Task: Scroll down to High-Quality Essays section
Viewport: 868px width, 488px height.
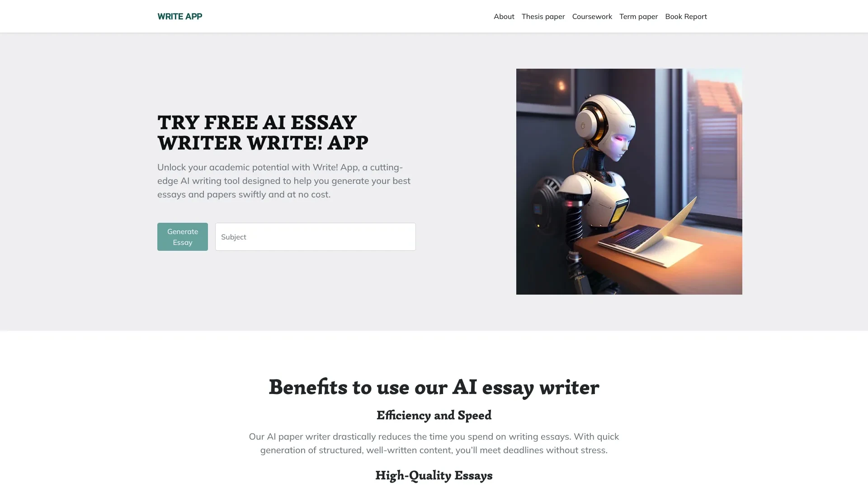Action: coord(434,475)
